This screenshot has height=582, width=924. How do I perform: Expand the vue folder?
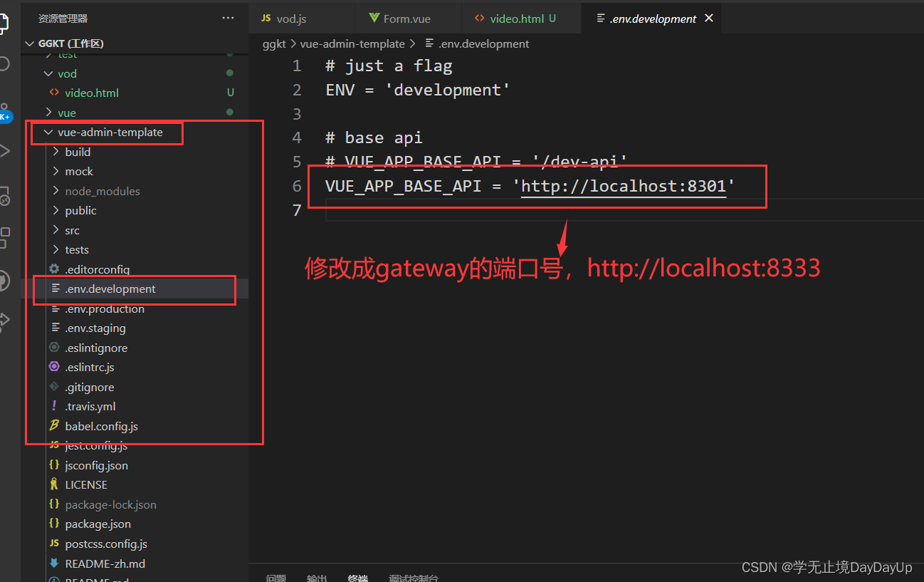click(48, 113)
